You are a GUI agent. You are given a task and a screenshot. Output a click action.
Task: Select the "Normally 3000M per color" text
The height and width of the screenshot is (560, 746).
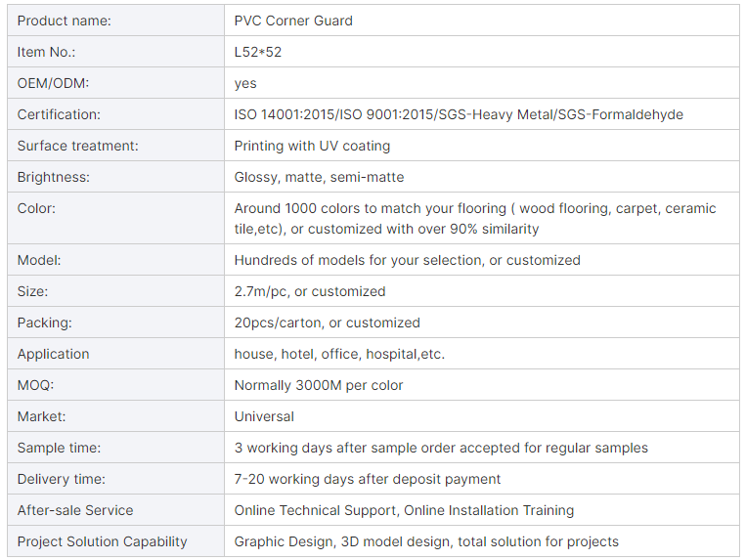(319, 385)
